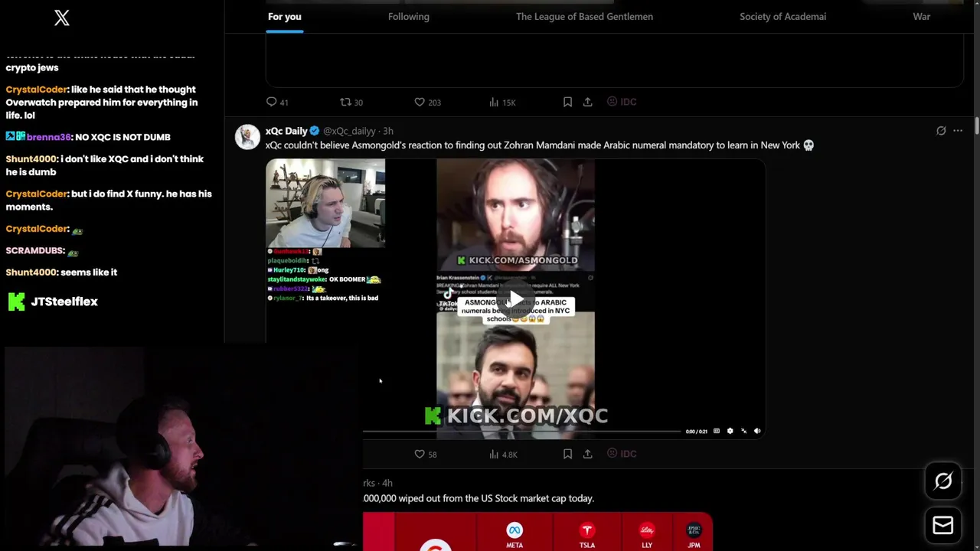Like the top post with 203 likes
This screenshot has height=551, width=980.
tap(427, 102)
